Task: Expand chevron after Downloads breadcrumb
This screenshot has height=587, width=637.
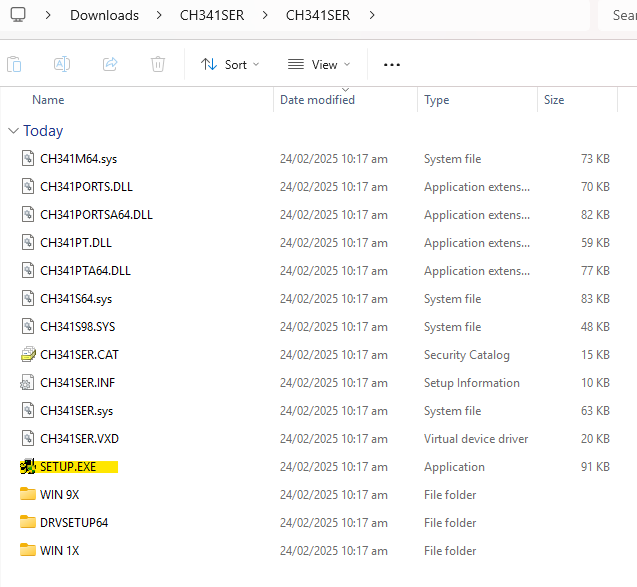Action: pyautogui.click(x=159, y=15)
